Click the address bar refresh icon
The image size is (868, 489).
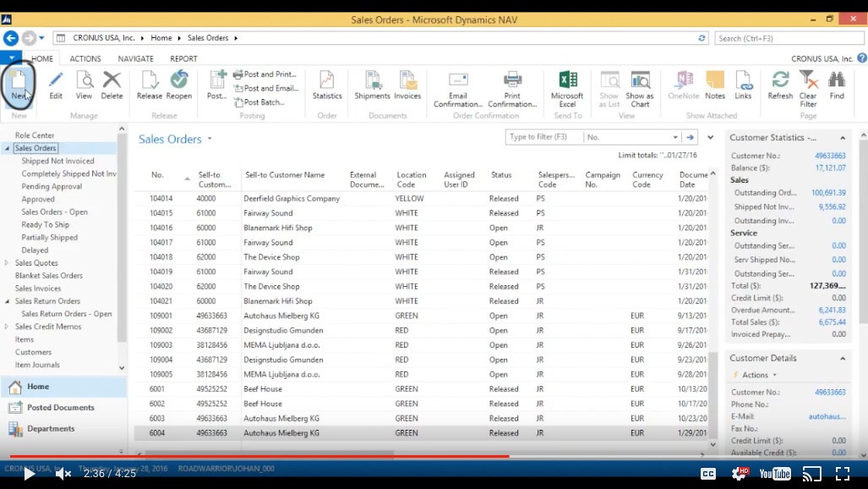point(701,38)
